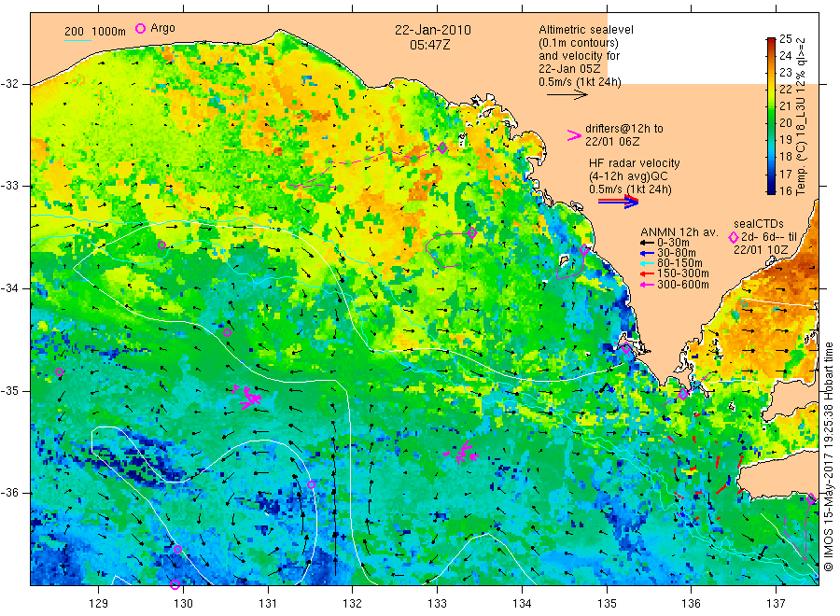Click longitude axis label '129'
Image resolution: width=840 pixels, height=616 pixels.
99,604
